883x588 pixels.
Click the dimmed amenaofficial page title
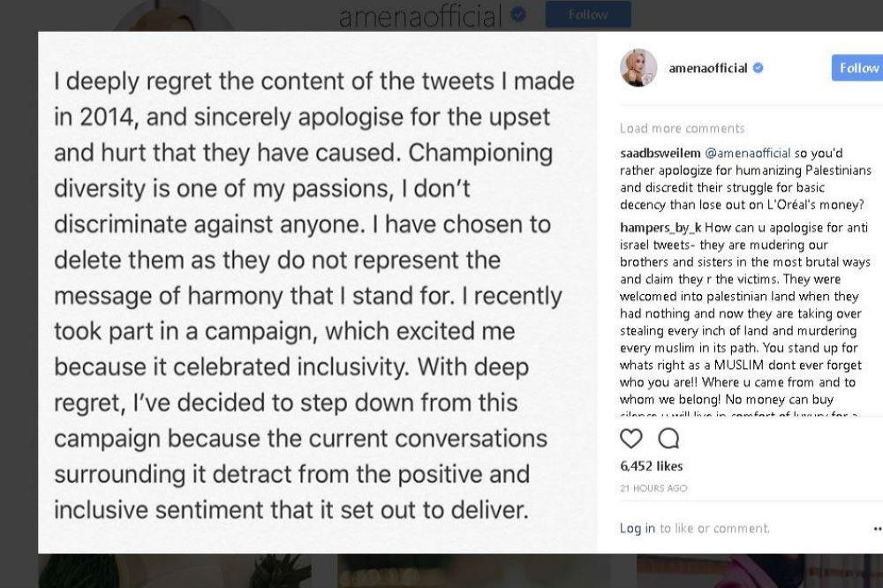[420, 16]
